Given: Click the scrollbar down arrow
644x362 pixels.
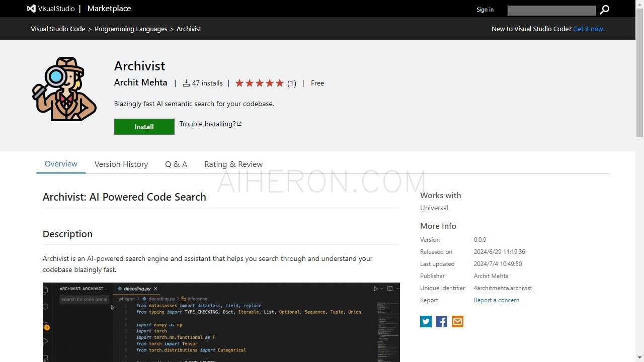Looking at the screenshot, I should pos(639,358).
